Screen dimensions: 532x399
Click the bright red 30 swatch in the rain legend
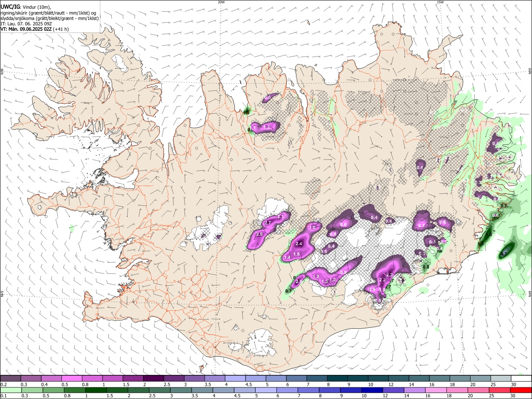click(522, 390)
